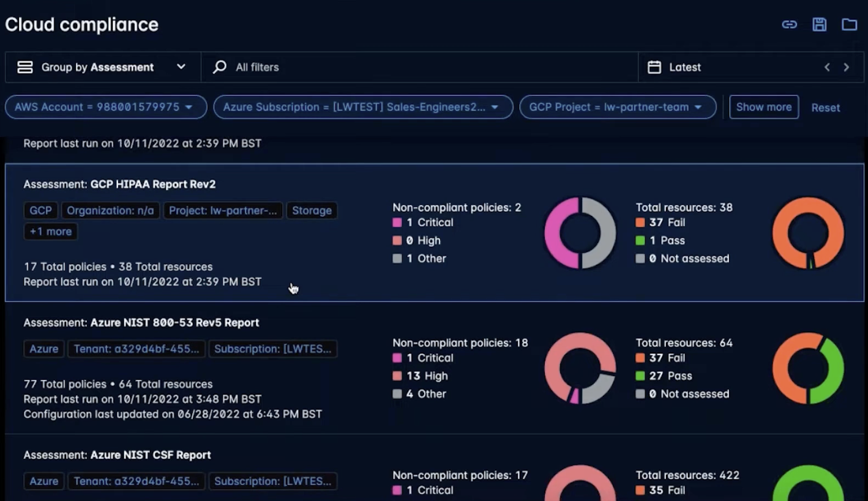Click '1 Pass' in GCP HIPAA report
The width and height of the screenshot is (868, 501).
click(667, 240)
